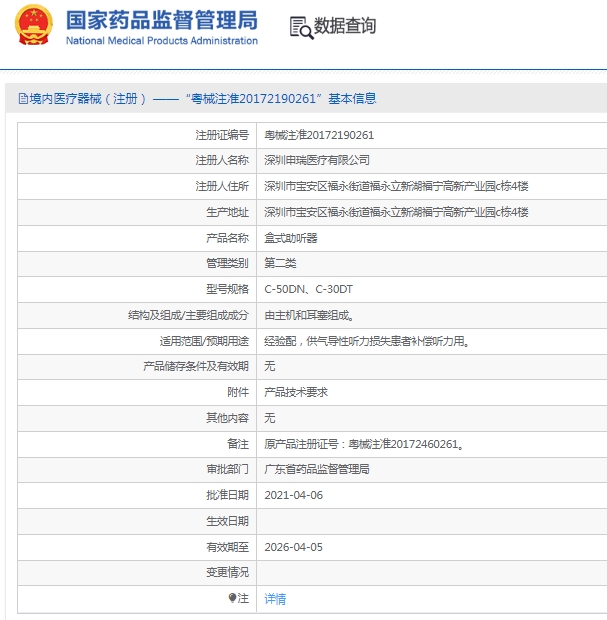This screenshot has height=620, width=607.
Task: Click National Medical Products Administration text
Action: [x=162, y=41]
